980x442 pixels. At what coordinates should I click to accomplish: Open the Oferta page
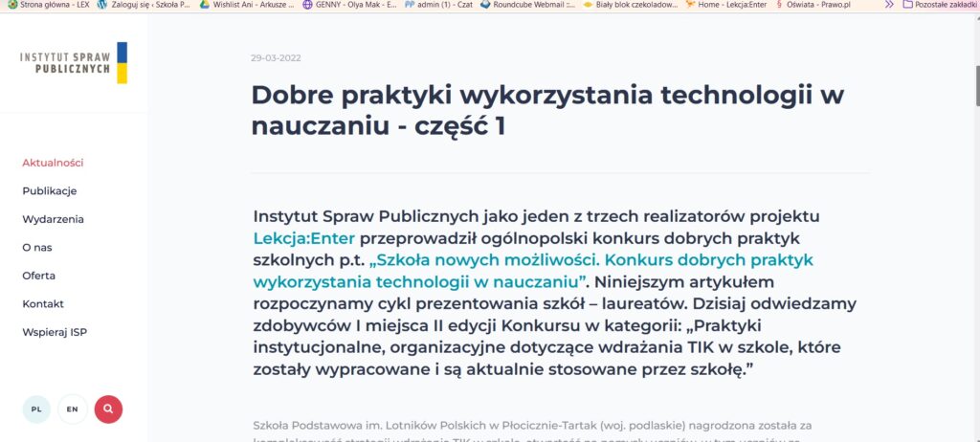38,276
